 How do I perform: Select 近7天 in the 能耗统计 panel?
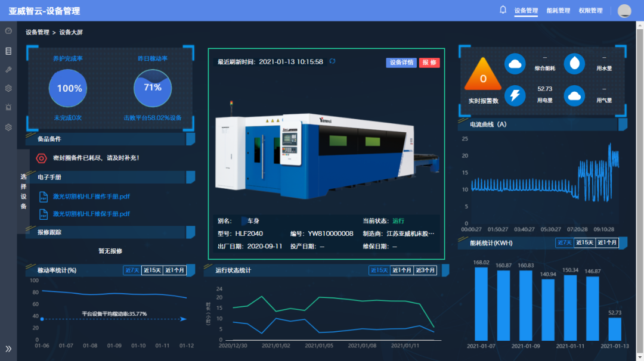564,243
